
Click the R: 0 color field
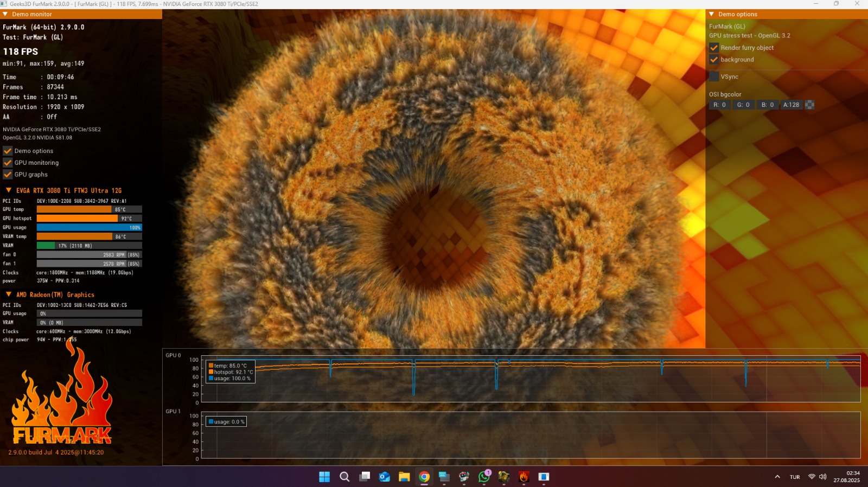(x=720, y=105)
